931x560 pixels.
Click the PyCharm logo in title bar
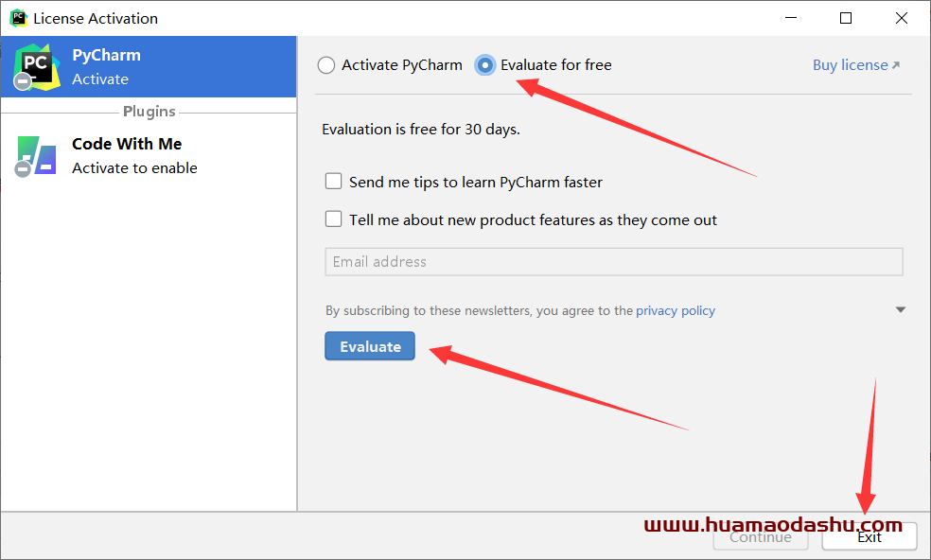click(x=18, y=18)
